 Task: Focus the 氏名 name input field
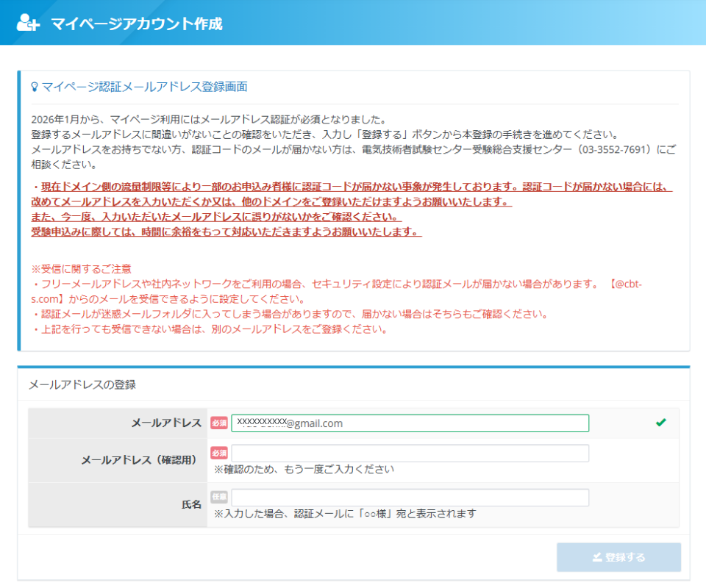(410, 498)
